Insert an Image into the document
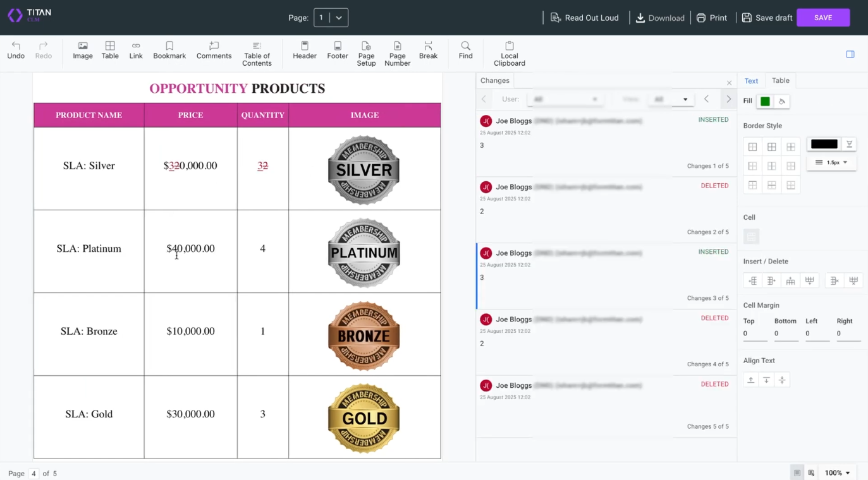The image size is (868, 480). tap(82, 51)
